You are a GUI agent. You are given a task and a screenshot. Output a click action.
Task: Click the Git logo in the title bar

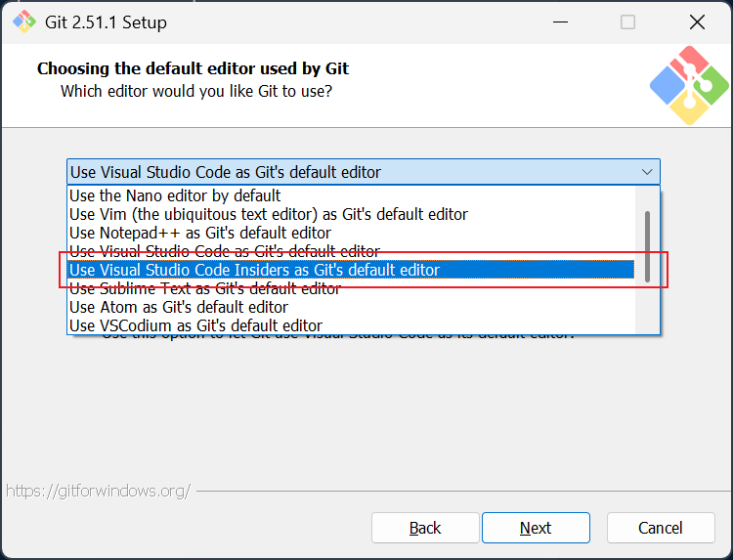click(22, 22)
